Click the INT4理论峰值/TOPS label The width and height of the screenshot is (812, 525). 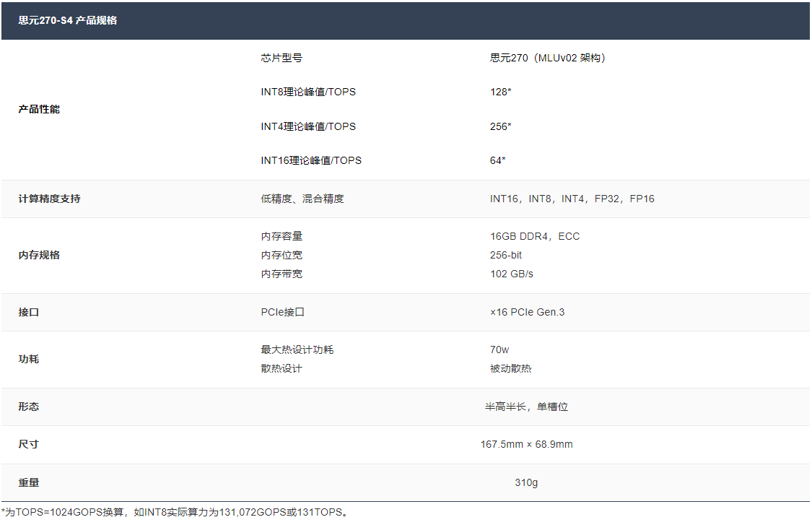point(308,126)
